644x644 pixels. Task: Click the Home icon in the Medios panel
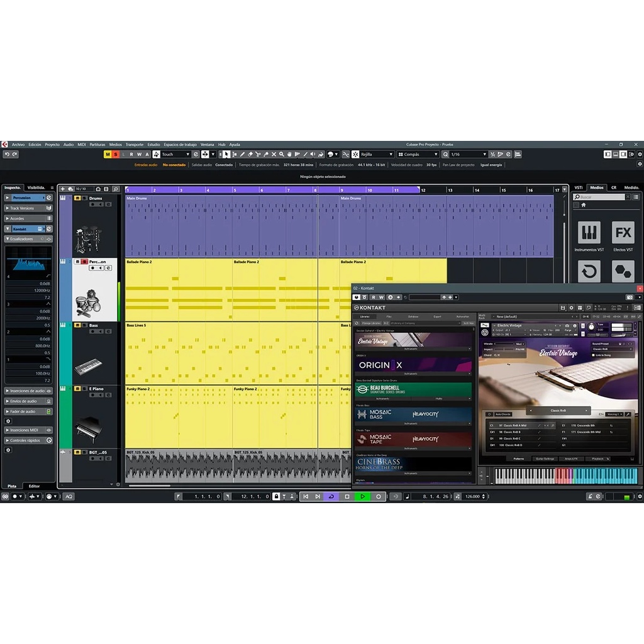[583, 205]
